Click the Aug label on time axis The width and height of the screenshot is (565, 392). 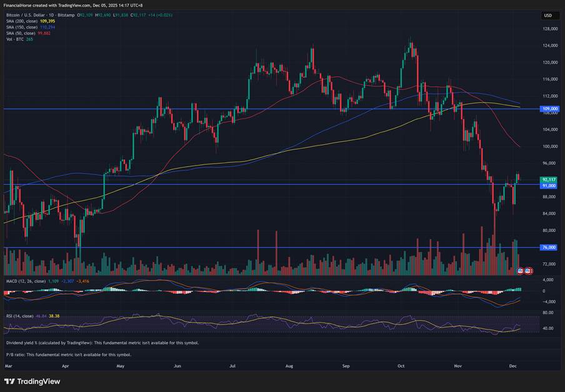point(288,367)
